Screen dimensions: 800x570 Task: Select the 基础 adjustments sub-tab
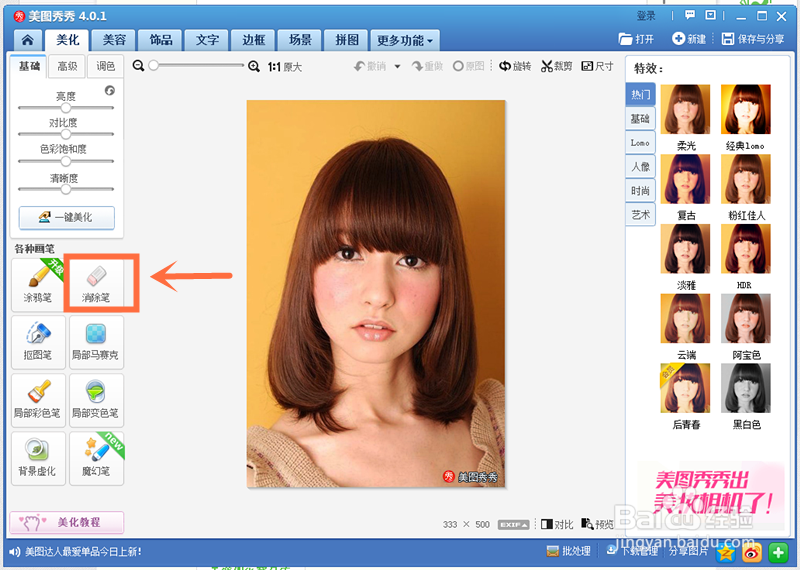click(x=29, y=66)
